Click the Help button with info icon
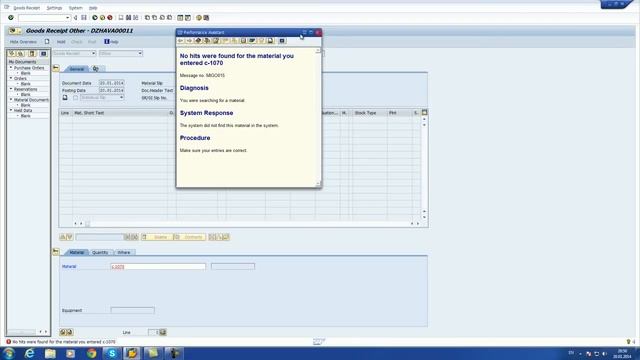 click(111, 42)
